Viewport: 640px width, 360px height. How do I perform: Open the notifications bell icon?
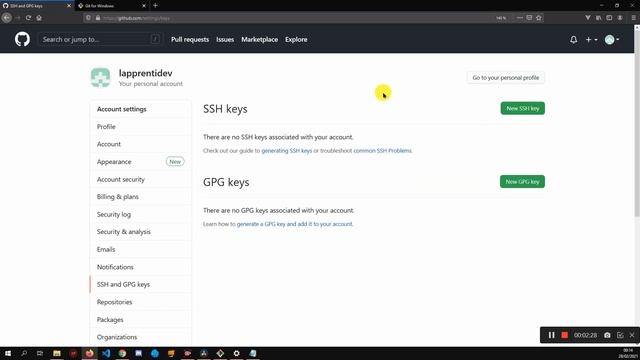pyautogui.click(x=573, y=40)
